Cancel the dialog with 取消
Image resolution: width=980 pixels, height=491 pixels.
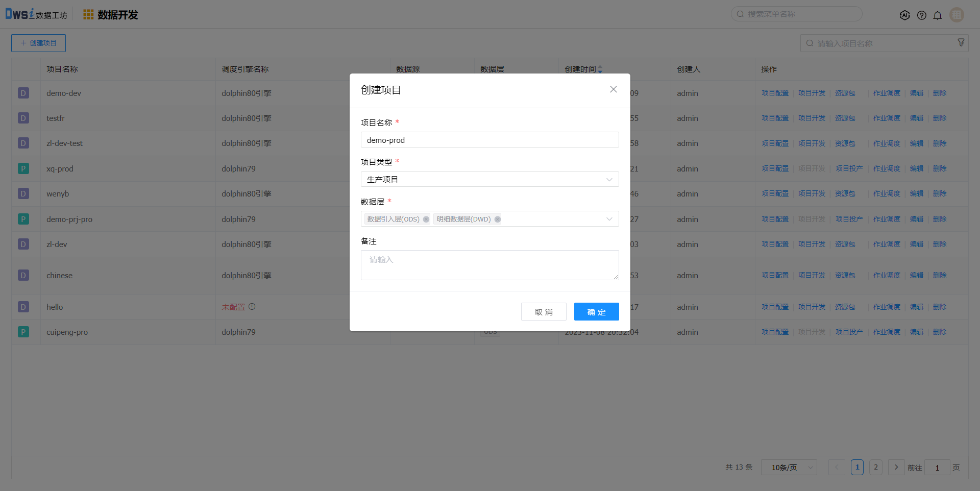544,312
